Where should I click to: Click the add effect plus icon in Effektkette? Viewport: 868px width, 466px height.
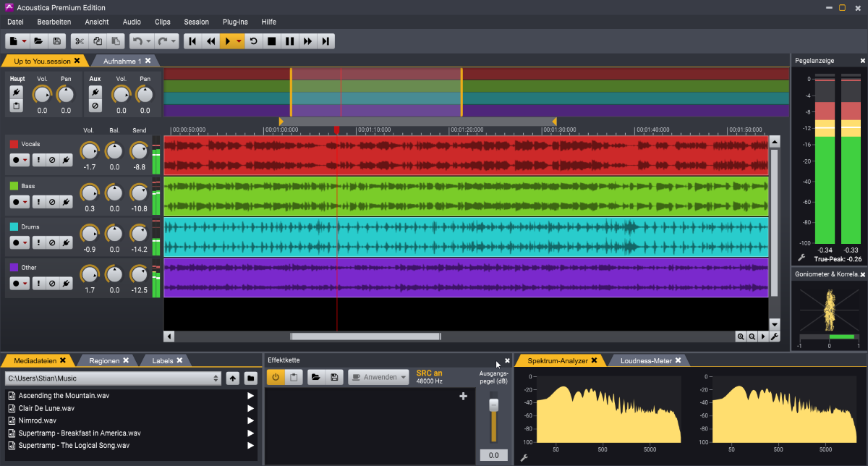463,396
